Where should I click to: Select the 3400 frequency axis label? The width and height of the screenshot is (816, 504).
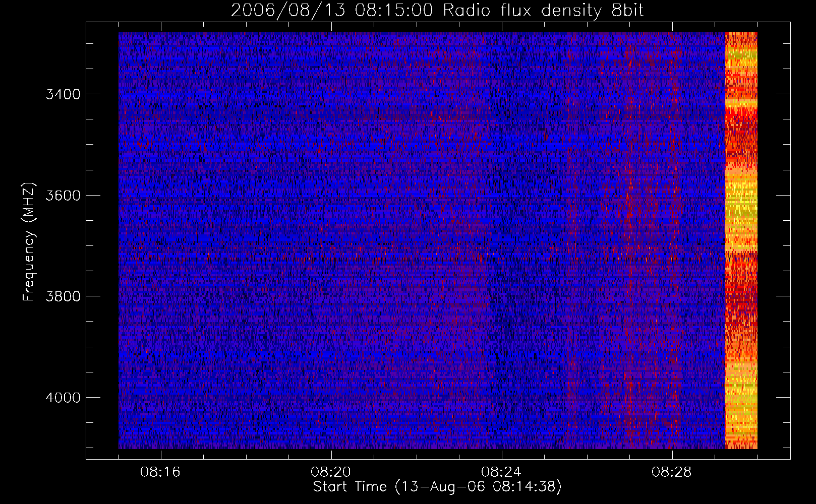tap(63, 94)
